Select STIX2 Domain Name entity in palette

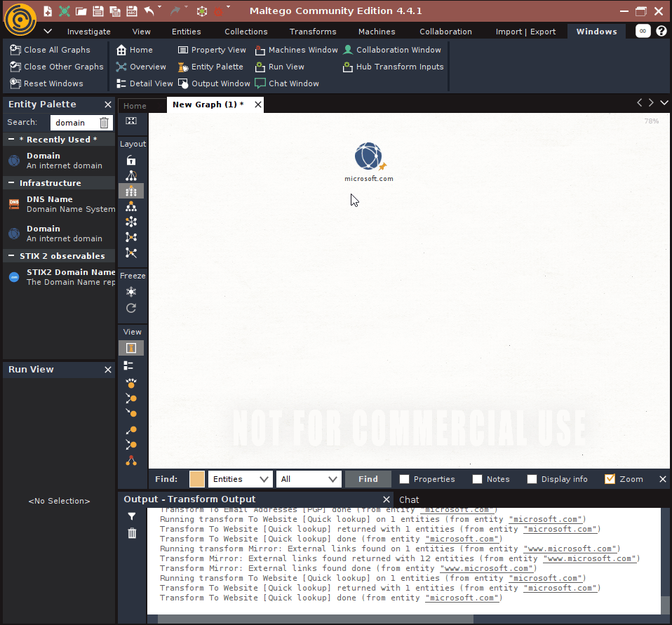tap(59, 277)
